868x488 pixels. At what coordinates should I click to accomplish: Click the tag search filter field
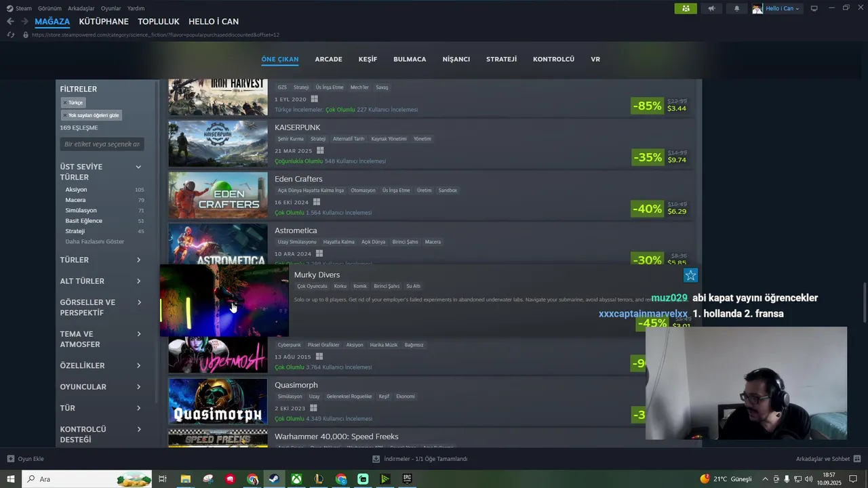pos(102,144)
